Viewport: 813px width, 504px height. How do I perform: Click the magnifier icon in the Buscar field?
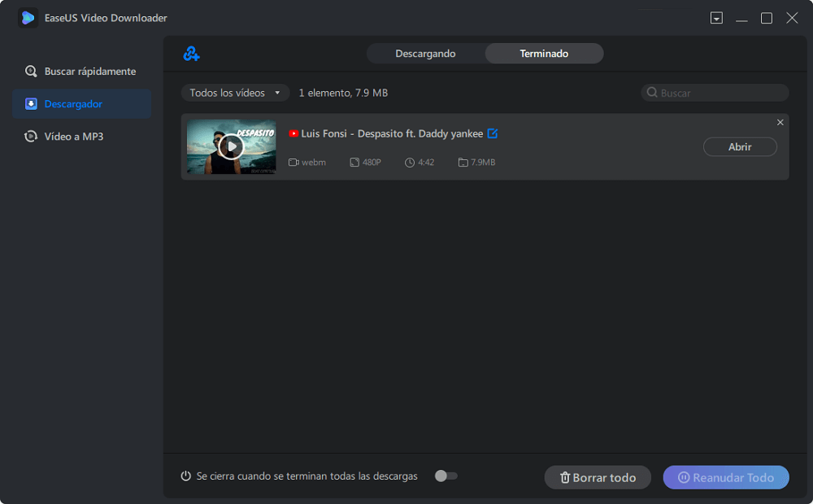(x=652, y=93)
